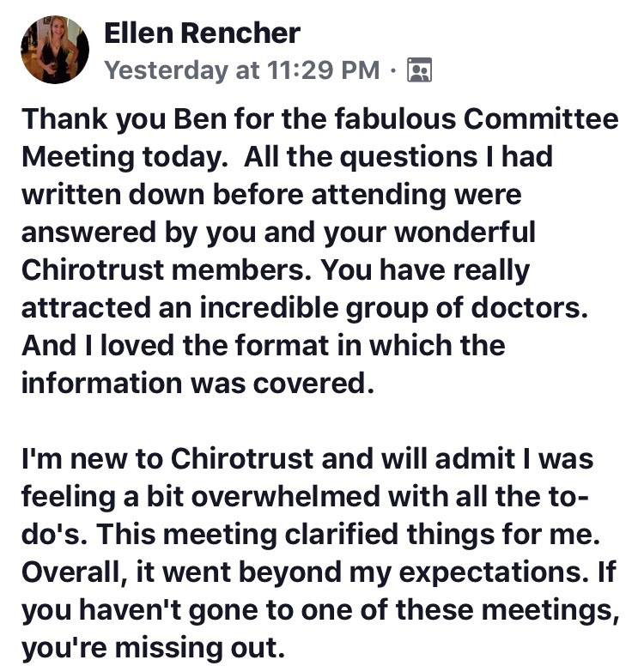Click the phrase "incredible group of doctors"

pos(392,309)
